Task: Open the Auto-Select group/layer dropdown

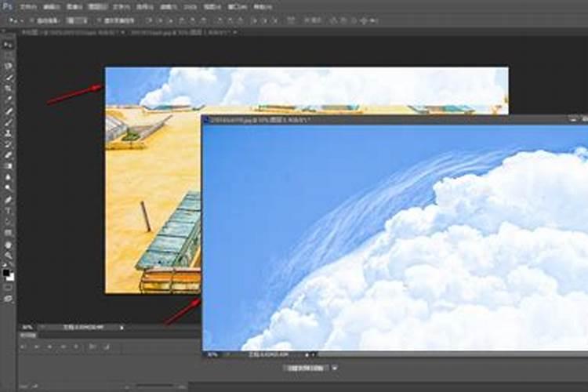Action: pyautogui.click(x=77, y=21)
